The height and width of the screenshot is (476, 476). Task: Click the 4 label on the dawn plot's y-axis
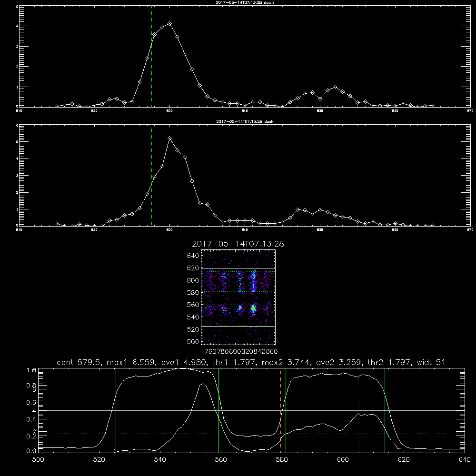(x=17, y=26)
